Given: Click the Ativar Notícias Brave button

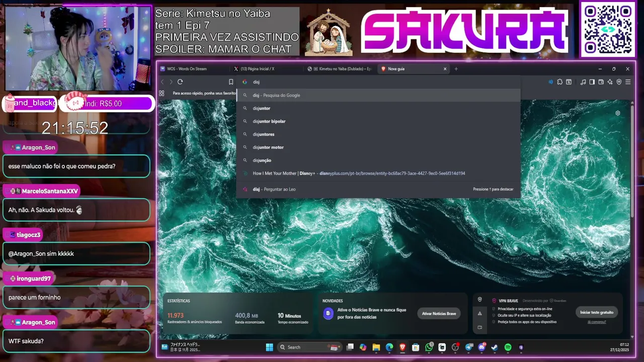Looking at the screenshot, I should click(x=439, y=313).
